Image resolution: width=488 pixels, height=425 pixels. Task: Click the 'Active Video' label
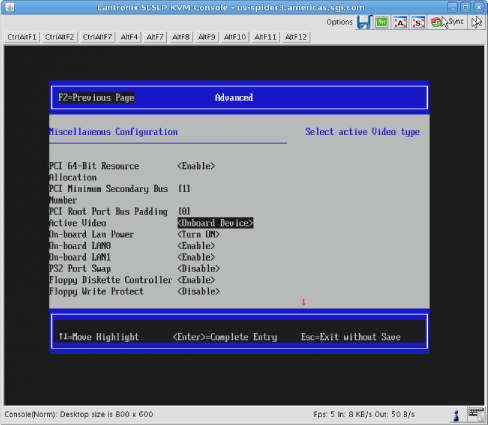pos(78,223)
